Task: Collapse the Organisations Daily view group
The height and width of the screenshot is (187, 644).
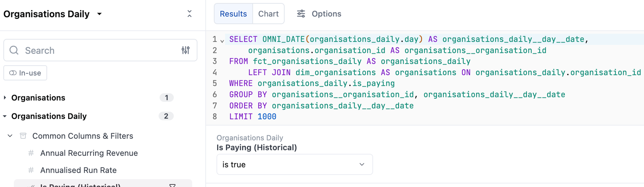Action: pyautogui.click(x=5, y=116)
